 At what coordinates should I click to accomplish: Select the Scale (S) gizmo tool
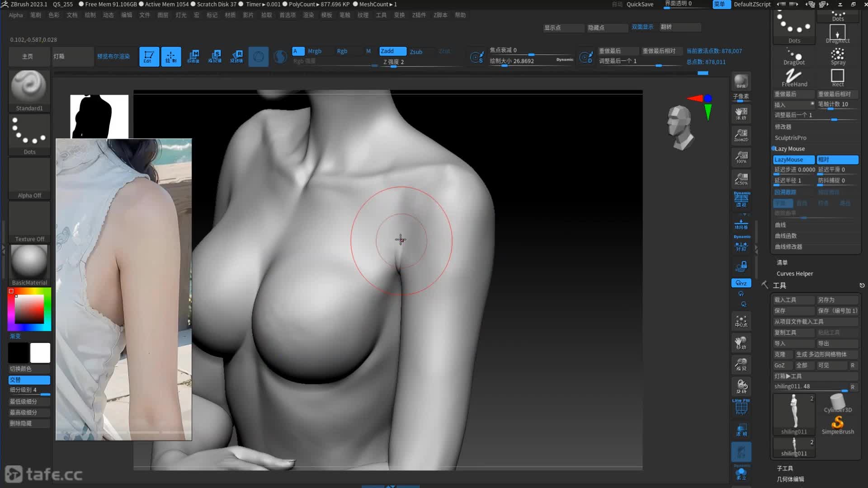pos(215,56)
